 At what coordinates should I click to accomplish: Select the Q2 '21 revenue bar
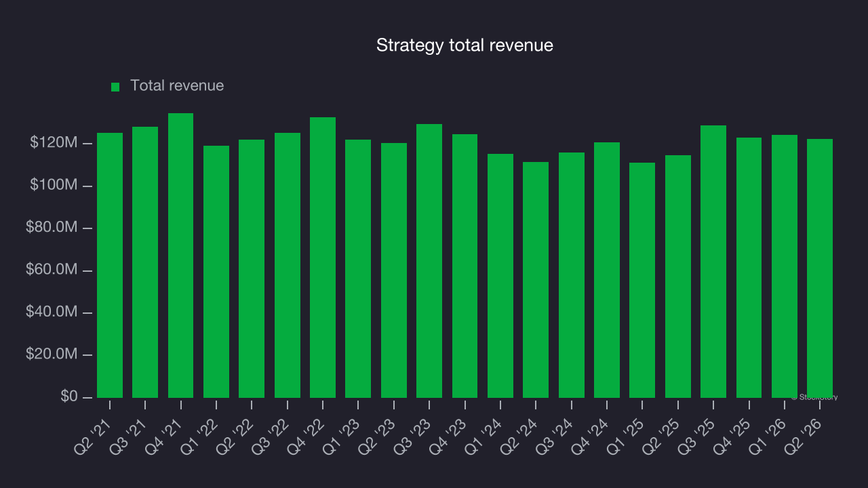click(110, 265)
